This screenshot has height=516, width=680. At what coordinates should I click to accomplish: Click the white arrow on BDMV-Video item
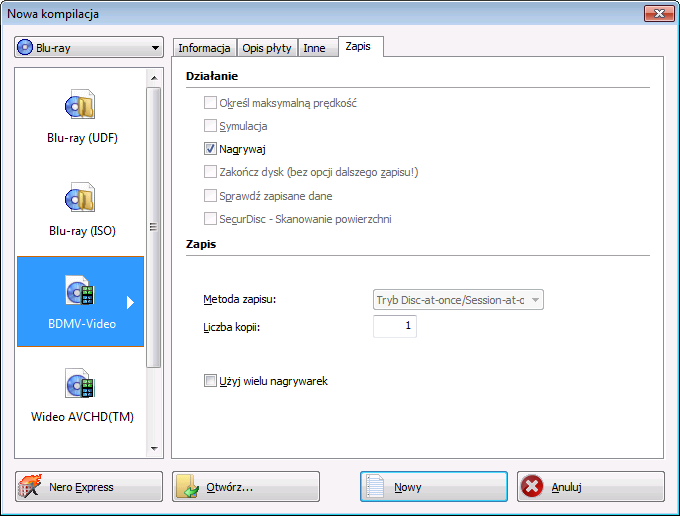(130, 302)
